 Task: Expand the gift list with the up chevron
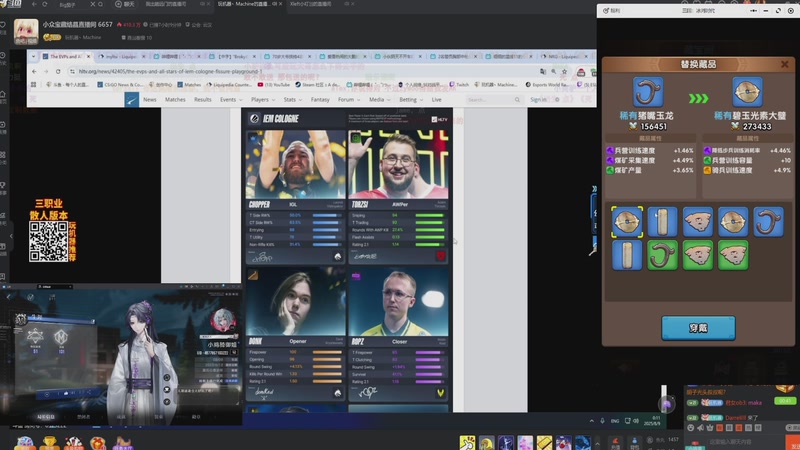tap(597, 443)
